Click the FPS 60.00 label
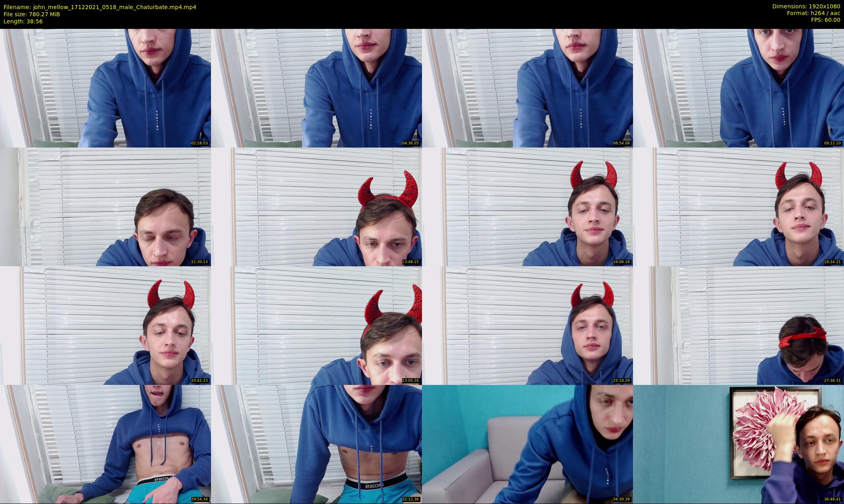The width and height of the screenshot is (844, 504). [825, 20]
